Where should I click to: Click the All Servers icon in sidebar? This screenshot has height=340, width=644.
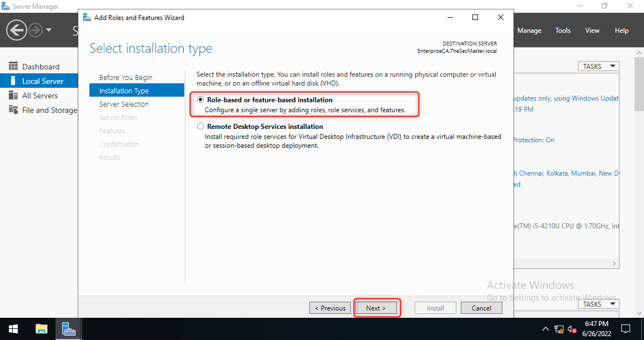(13, 96)
